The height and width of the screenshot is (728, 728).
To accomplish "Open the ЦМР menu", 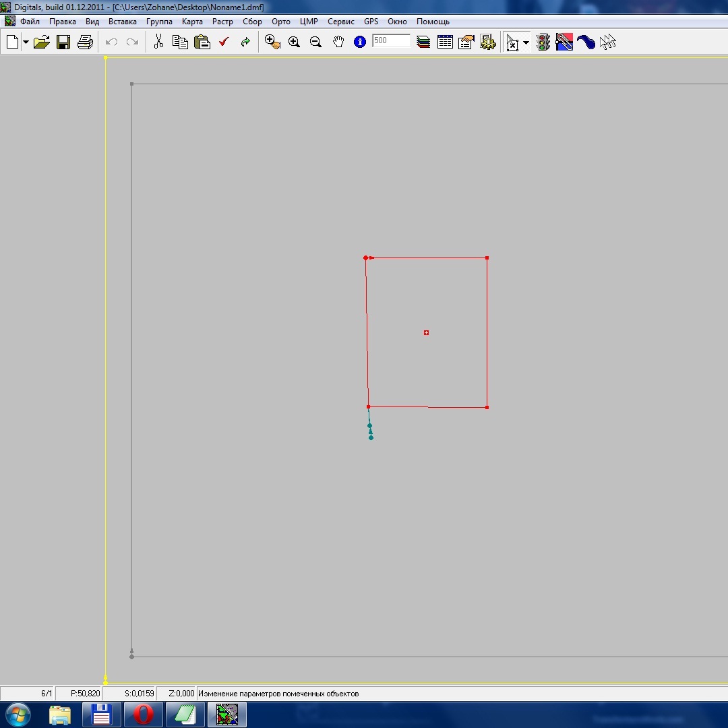I will (x=309, y=22).
